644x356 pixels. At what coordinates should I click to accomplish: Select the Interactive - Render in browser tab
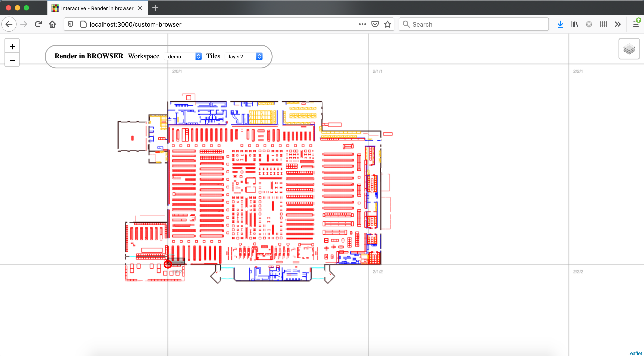tap(97, 8)
